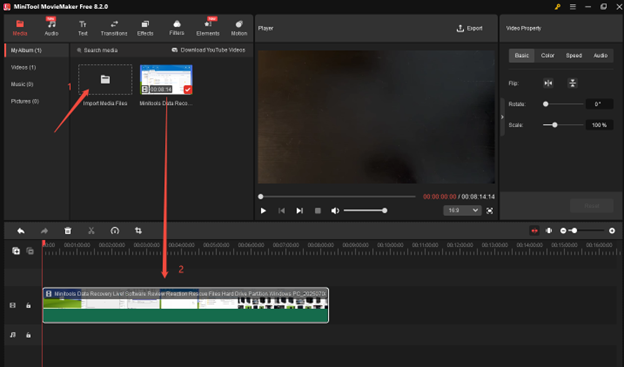Click the red playhead marker
624x367 pixels.
[x=43, y=243]
